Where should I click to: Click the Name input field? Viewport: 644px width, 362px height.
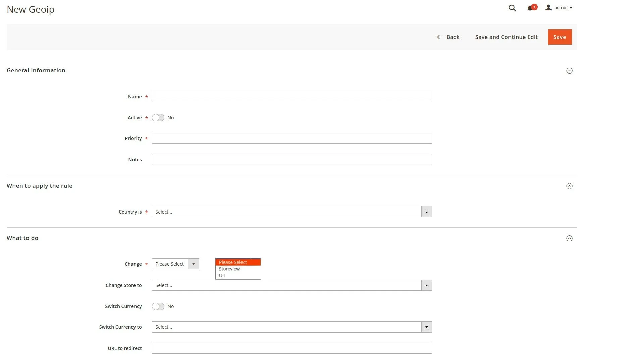point(291,97)
